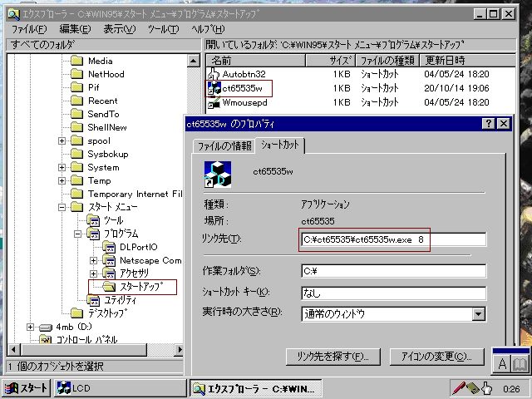Screen dimensions: 532x399
Task: Click the コントロール パネル icon
Action: coord(46,339)
